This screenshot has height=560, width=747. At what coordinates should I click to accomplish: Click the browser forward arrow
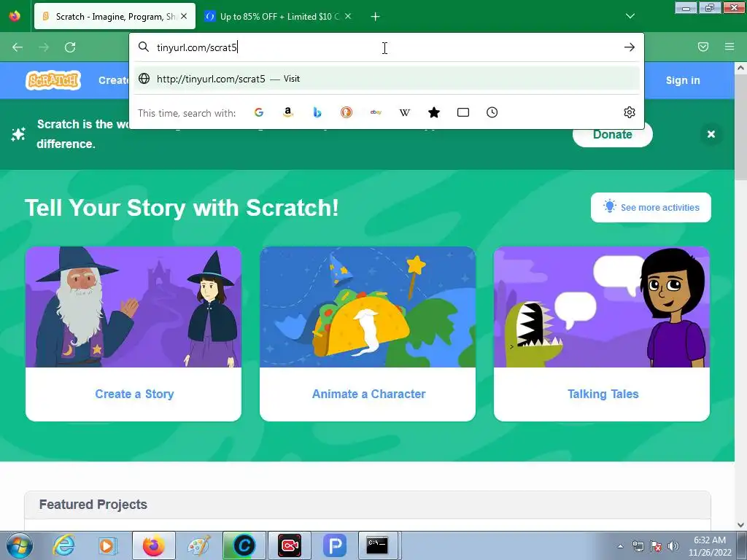[44, 47]
